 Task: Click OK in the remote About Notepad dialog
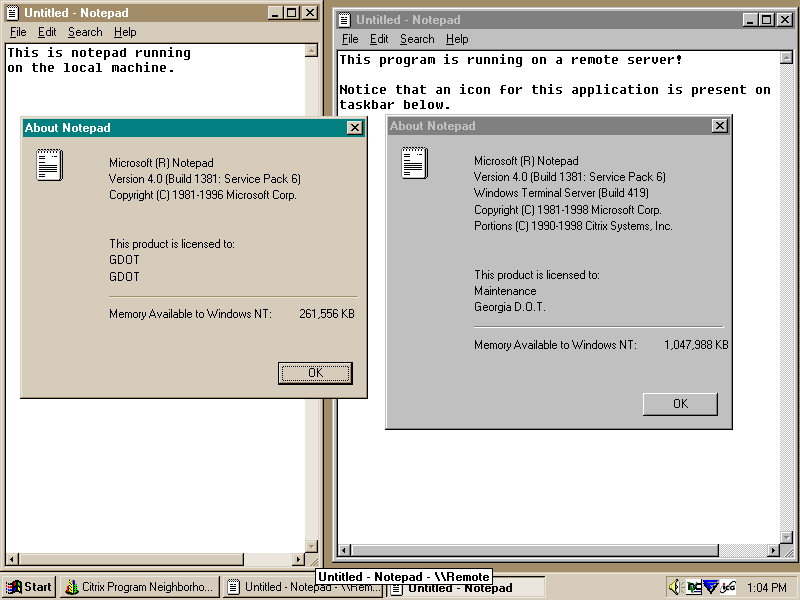point(680,404)
